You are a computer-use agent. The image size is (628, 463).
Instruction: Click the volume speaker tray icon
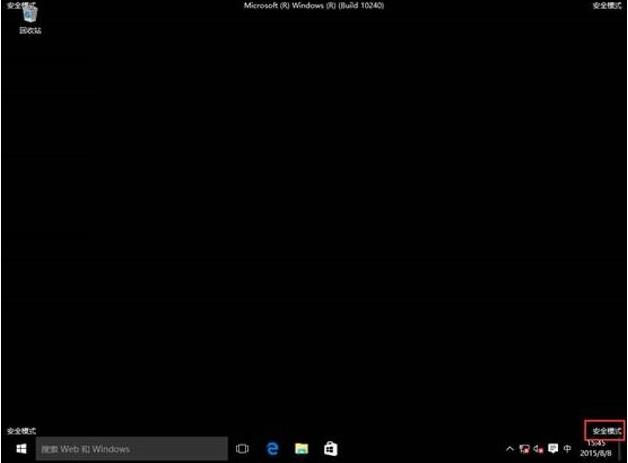click(538, 450)
